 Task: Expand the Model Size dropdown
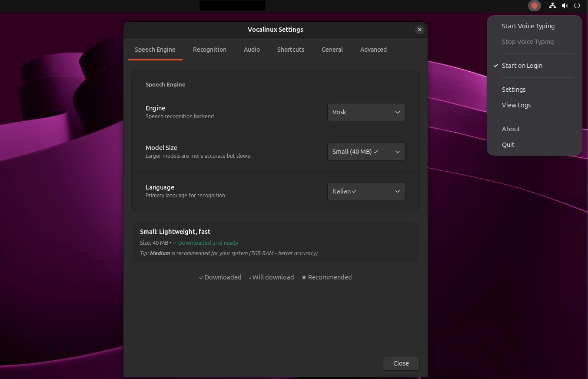click(366, 152)
